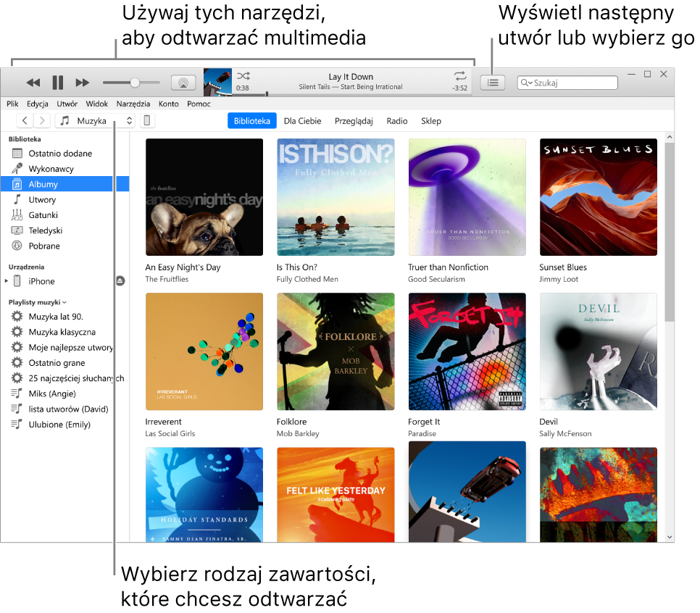This screenshot has width=700, height=613.
Task: Eject the iPhone device
Action: click(120, 281)
